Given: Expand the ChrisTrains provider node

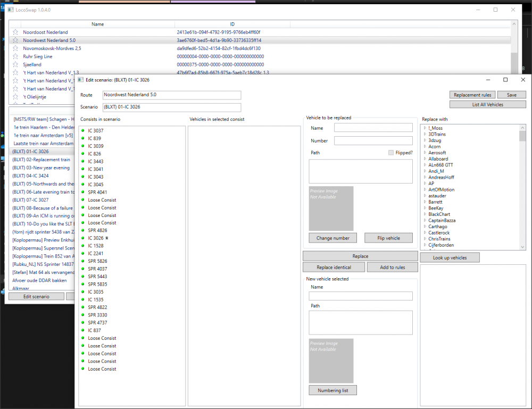Looking at the screenshot, I should click(425, 239).
